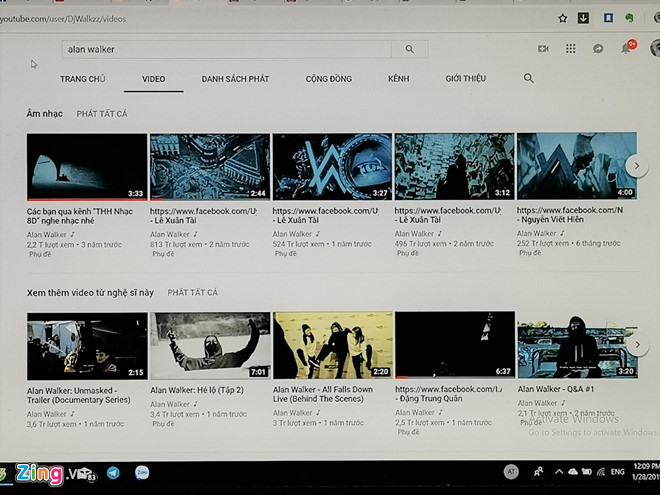The width and height of the screenshot is (660, 495).
Task: Bookmark this page with the star icon
Action: tap(562, 18)
